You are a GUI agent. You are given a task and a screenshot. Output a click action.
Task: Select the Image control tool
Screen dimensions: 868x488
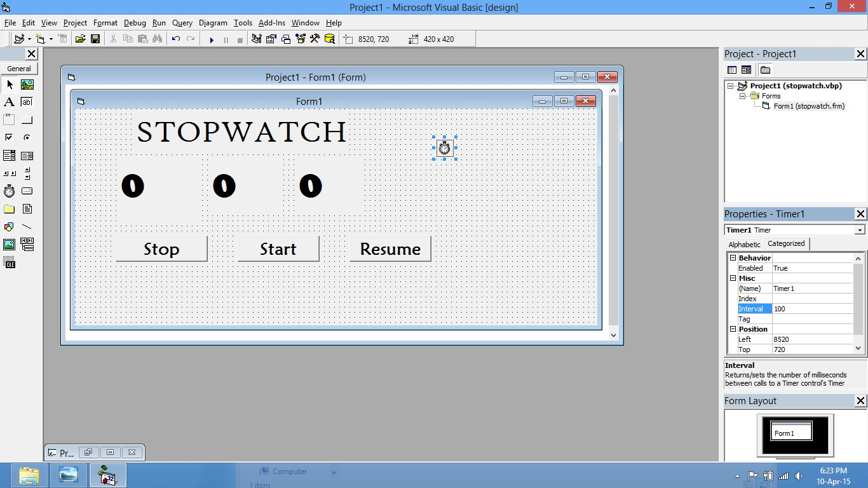coord(9,243)
